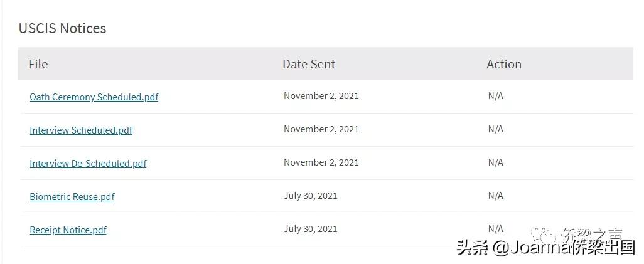Click the July 30 date for Biometric Reuse
The image size is (644, 264).
coord(311,196)
